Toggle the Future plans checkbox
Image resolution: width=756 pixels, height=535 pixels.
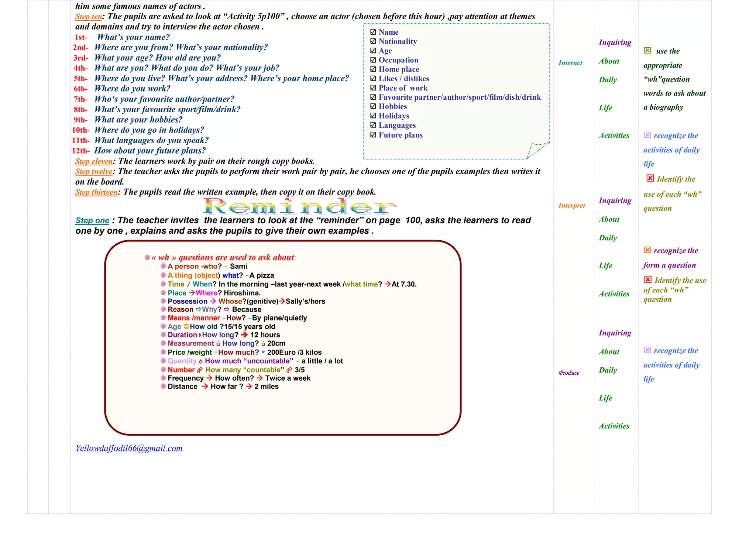click(373, 135)
